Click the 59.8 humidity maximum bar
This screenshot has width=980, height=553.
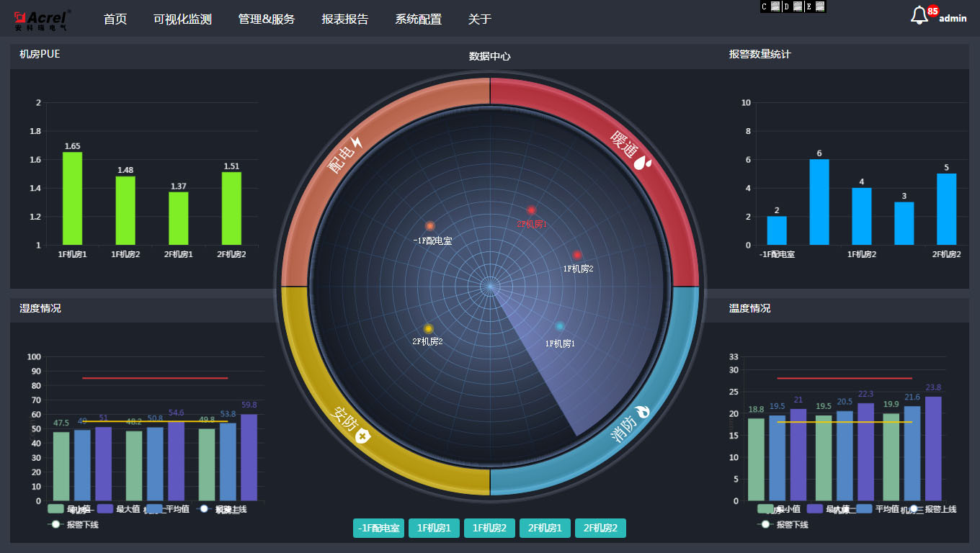249,457
